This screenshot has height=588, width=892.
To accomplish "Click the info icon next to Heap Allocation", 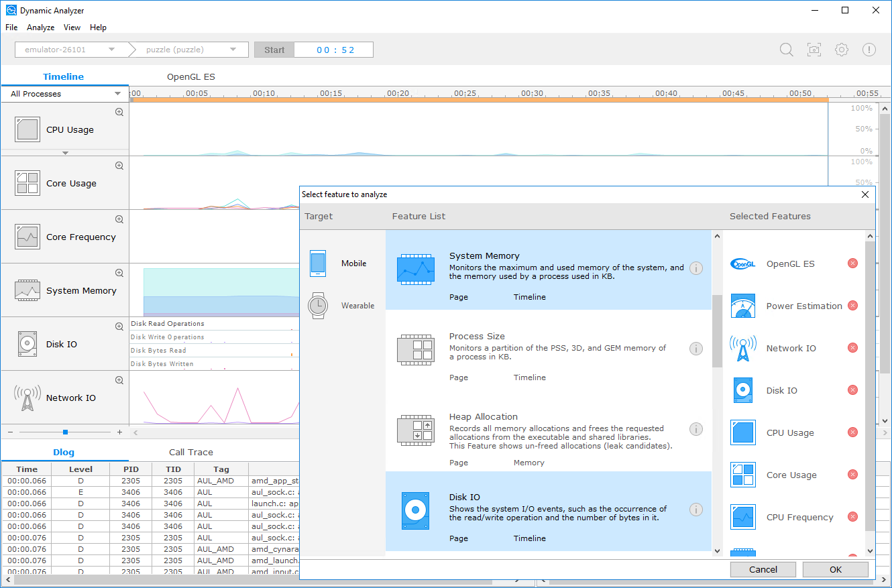I will pos(695,428).
